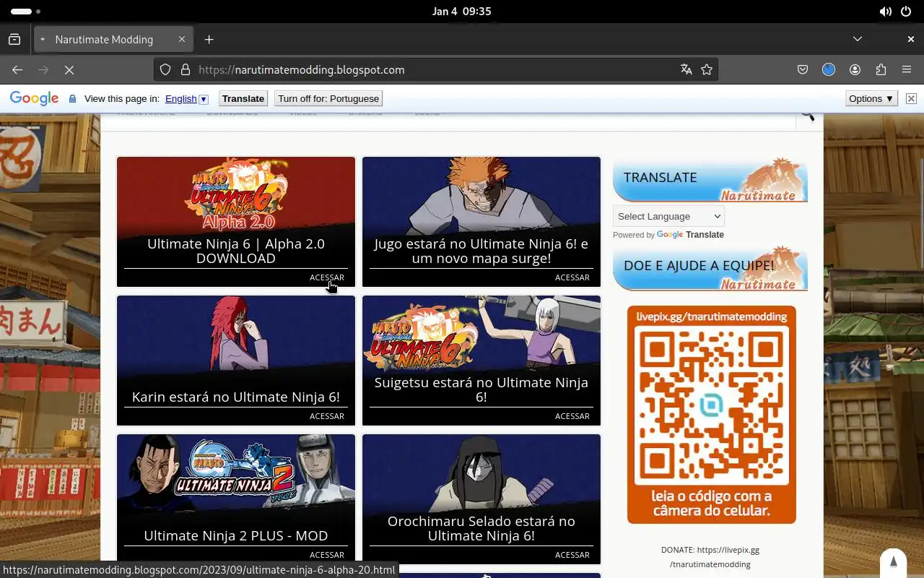
Task: Click ACESSAR under the Karin post
Action: click(x=327, y=416)
